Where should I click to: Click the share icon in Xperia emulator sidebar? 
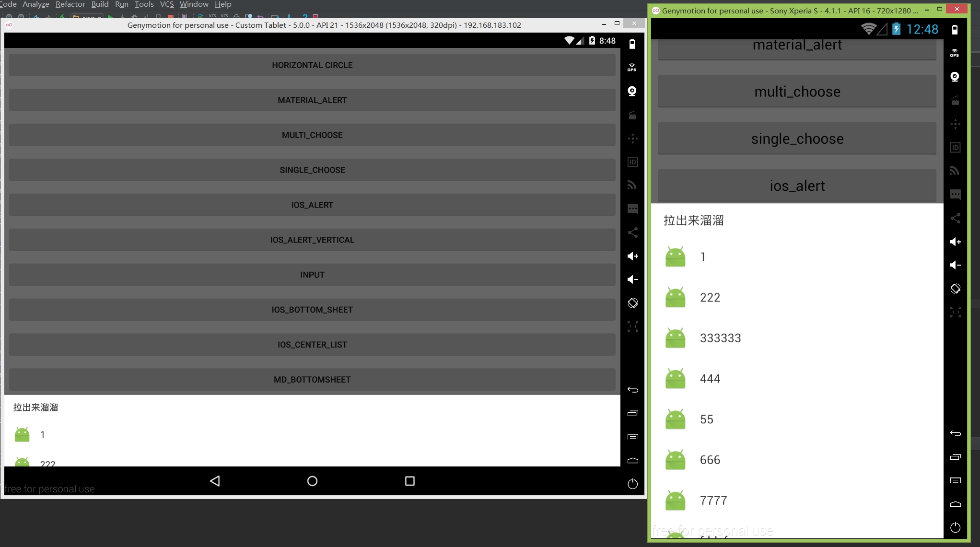(x=955, y=219)
